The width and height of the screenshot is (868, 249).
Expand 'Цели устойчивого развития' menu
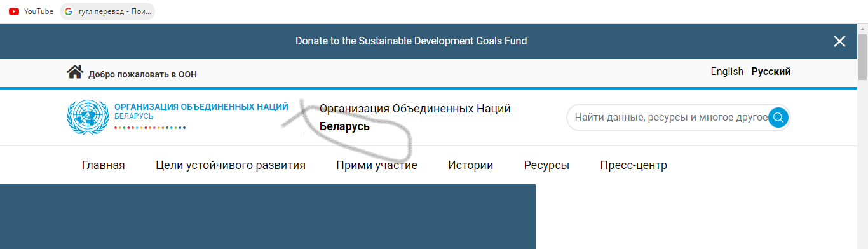(x=231, y=165)
